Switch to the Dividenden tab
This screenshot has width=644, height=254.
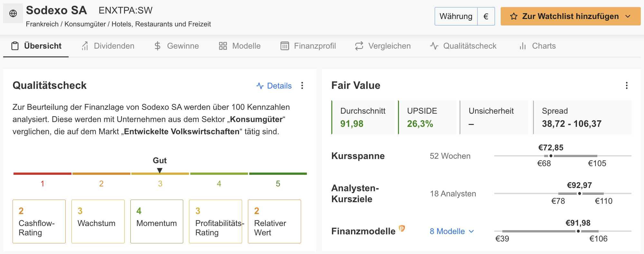click(108, 46)
